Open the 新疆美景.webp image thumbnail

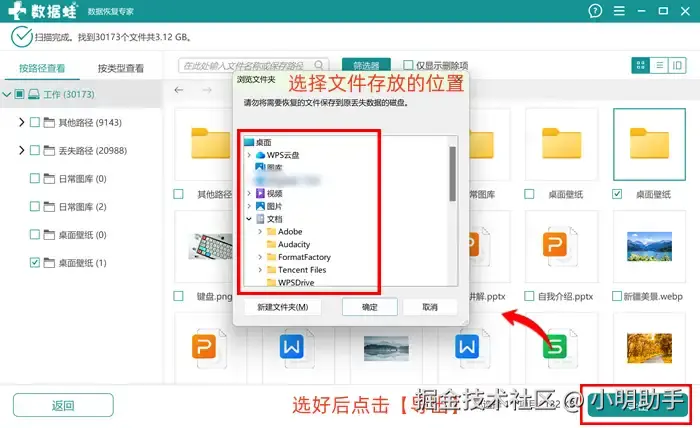[649, 246]
